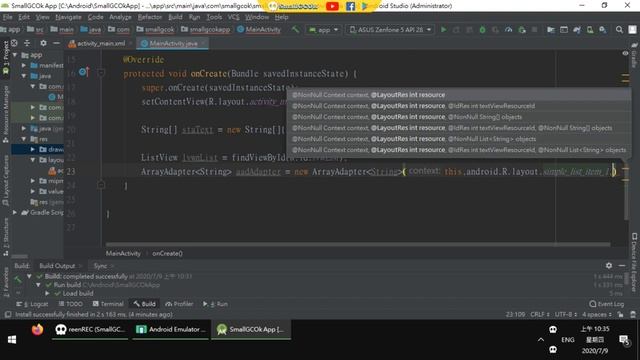Open the Facebook icon in top overlay
This screenshot has width=640, height=360.
pos(350,6)
